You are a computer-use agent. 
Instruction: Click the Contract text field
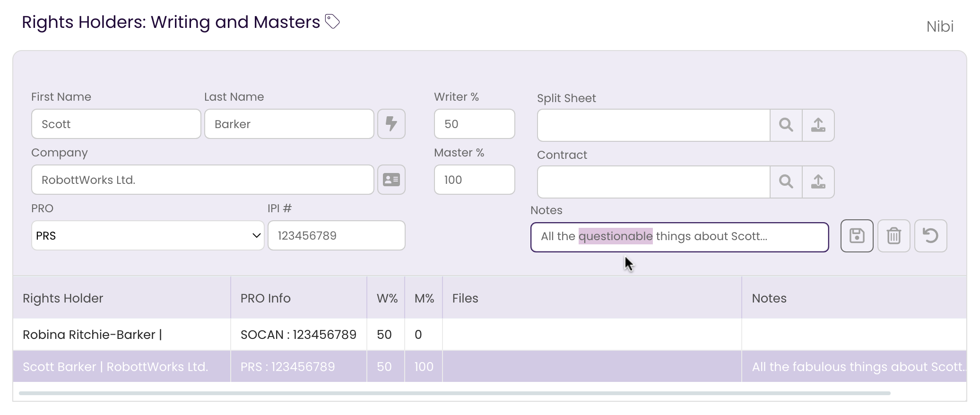tap(654, 182)
